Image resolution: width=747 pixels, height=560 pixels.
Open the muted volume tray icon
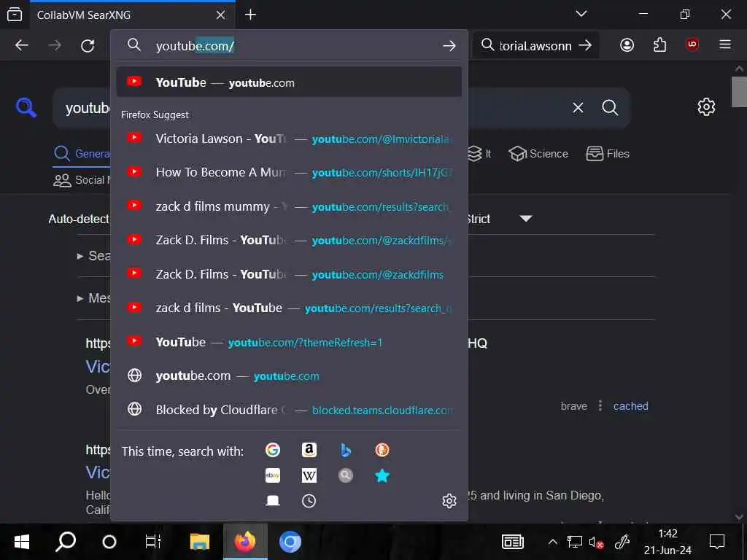pyautogui.click(x=597, y=542)
